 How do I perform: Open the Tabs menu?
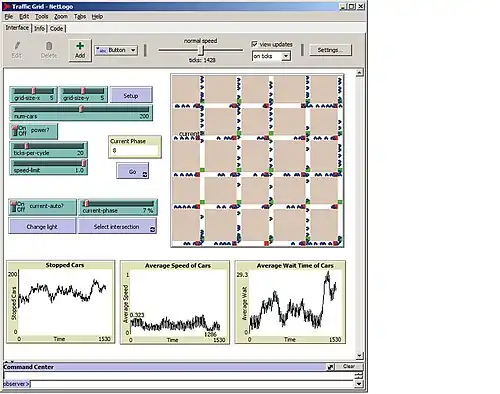pyautogui.click(x=80, y=17)
